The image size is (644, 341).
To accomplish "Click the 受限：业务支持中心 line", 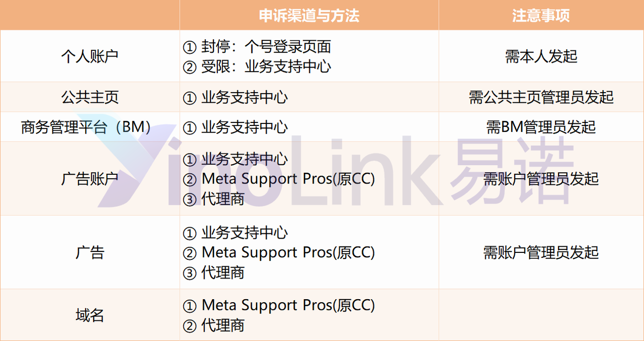I will 257,66.
